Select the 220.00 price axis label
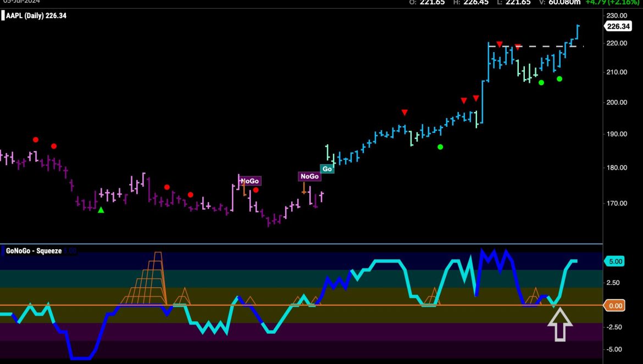 click(617, 43)
